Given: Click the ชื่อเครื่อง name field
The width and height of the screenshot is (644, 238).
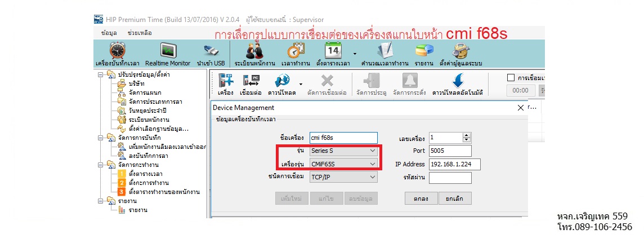Looking at the screenshot, I should pos(343,138).
